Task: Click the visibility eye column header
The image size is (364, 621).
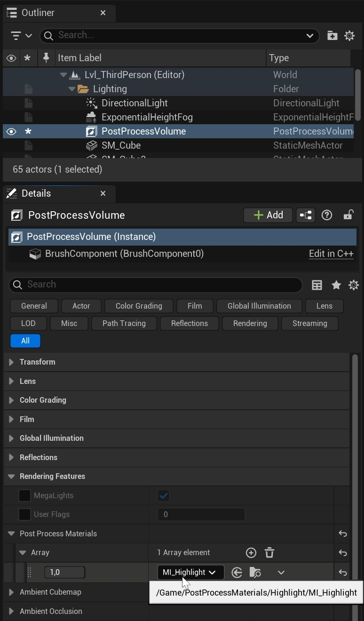Action: [11, 58]
